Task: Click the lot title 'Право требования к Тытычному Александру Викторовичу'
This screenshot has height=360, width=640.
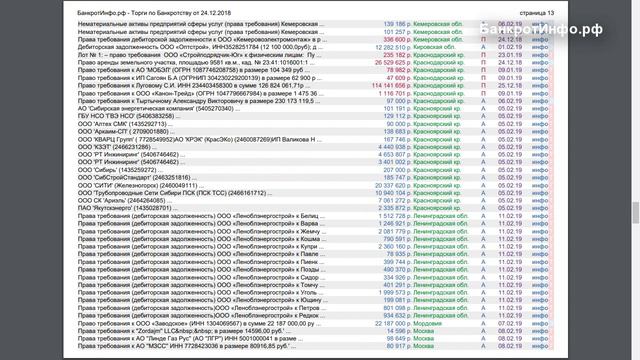Action: point(199,101)
